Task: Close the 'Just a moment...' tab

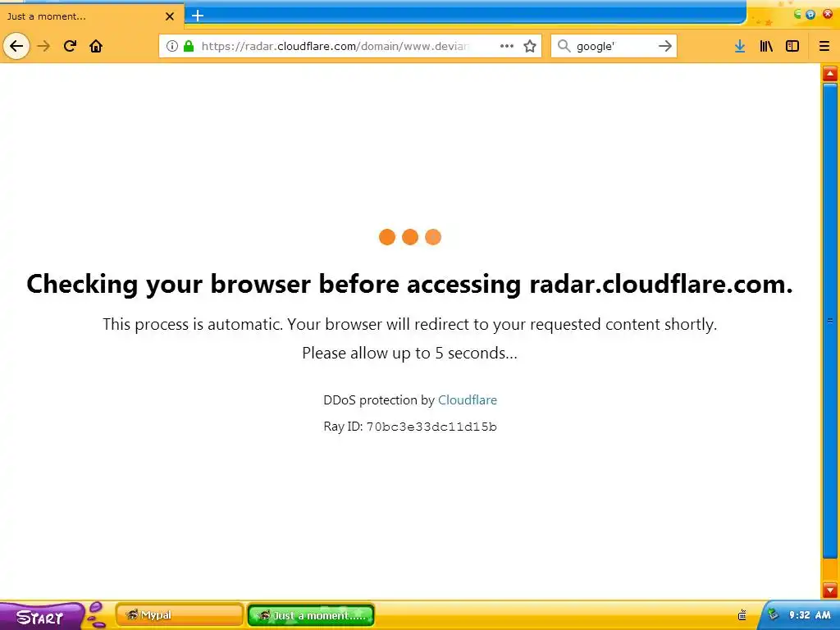Action: [x=170, y=16]
